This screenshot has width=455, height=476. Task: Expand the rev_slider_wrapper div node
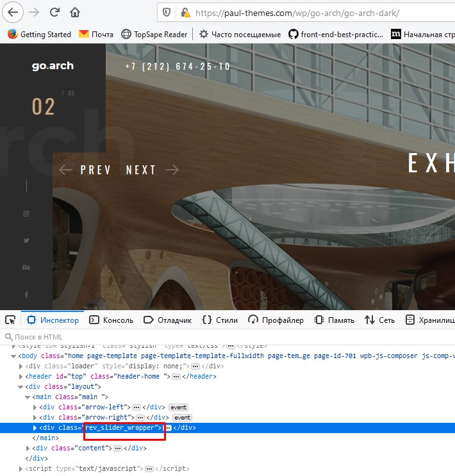35,428
